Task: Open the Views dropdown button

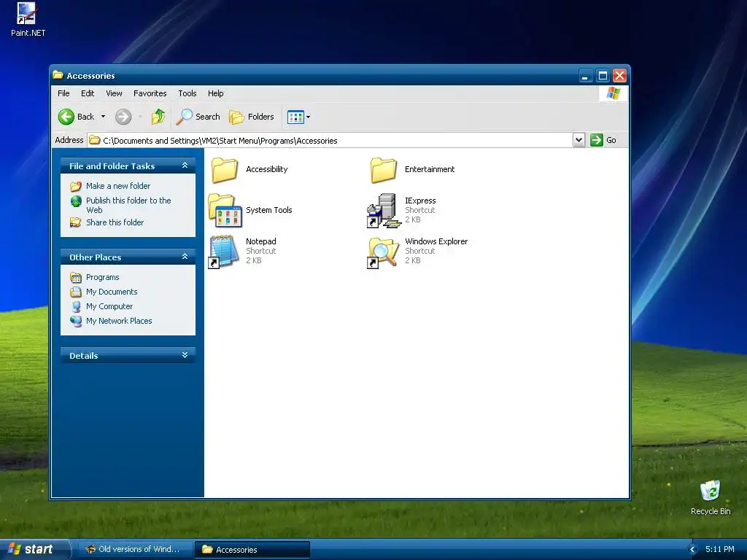Action: [298, 117]
